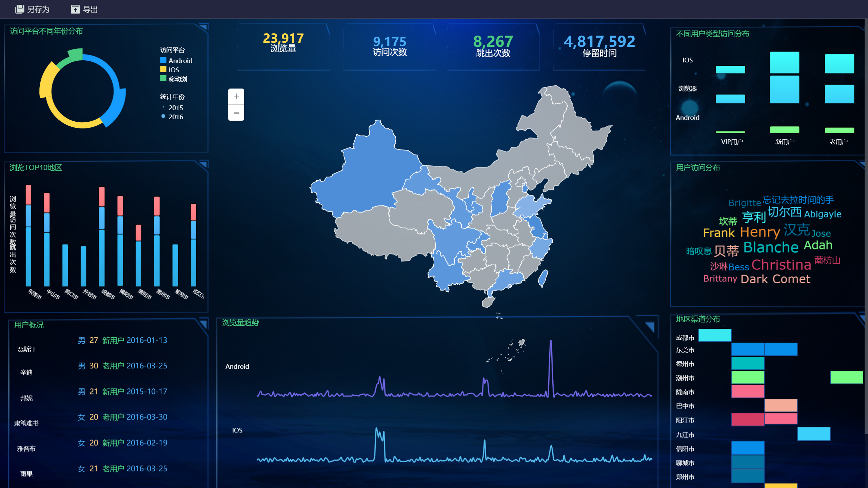
Task: Click the 巴中市 peach channel bar
Action: 781,405
